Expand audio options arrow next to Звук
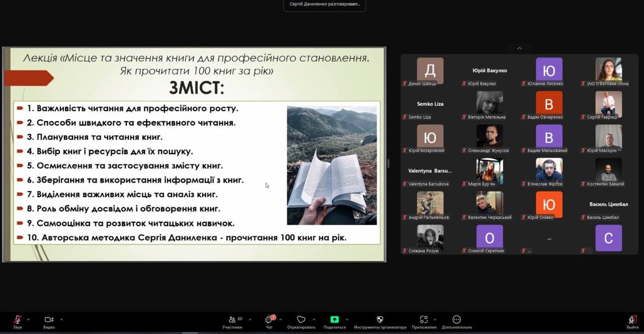644x334 pixels. pos(28,319)
